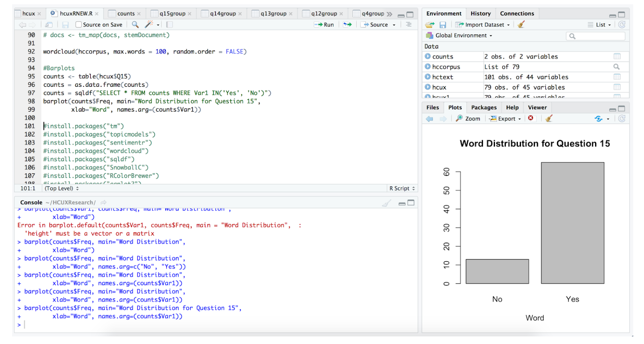Switch to the Packages tab
The height and width of the screenshot is (344, 644).
tap(484, 107)
